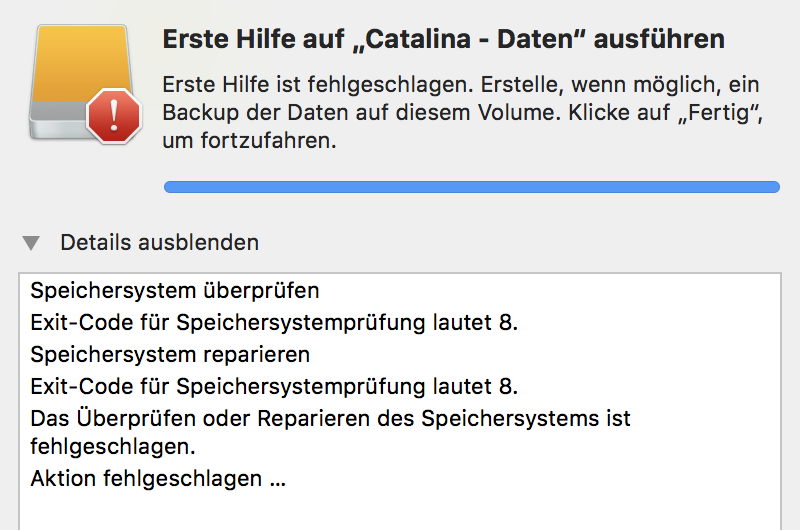Click the "um fortzufahren." text line

249,142
